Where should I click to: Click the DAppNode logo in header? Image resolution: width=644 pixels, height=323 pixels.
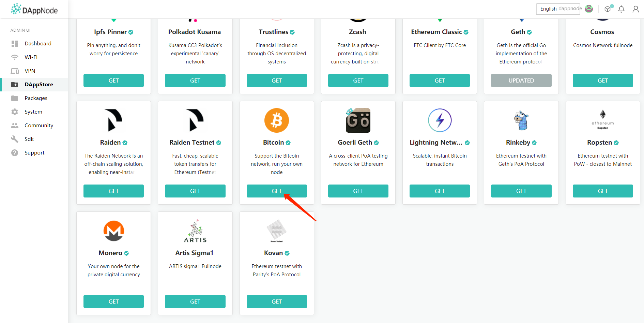(x=34, y=9)
